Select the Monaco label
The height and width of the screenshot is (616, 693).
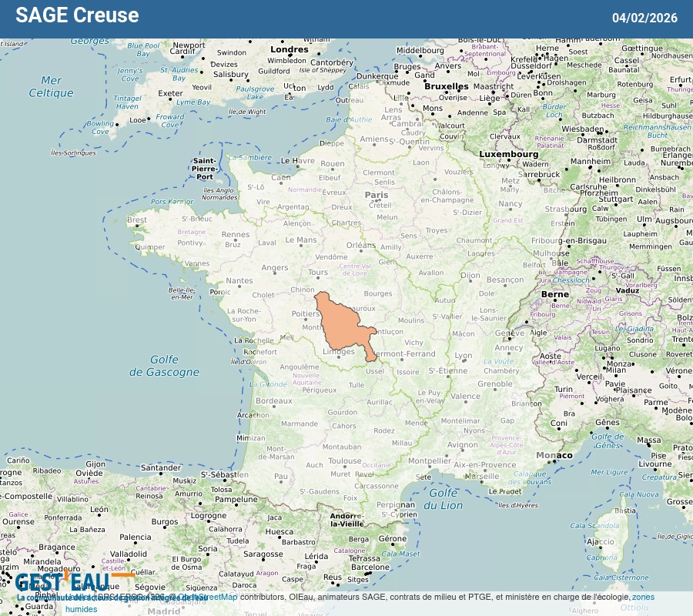pyautogui.click(x=554, y=455)
